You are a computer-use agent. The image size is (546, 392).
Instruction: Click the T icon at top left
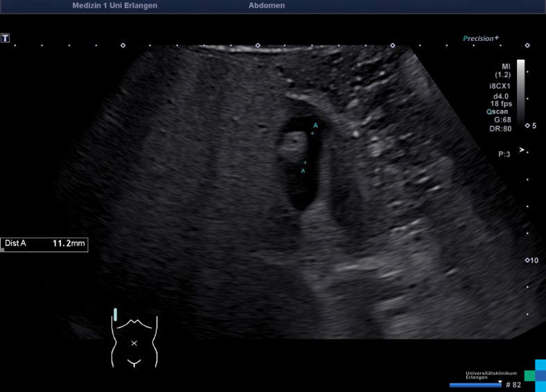tap(6, 37)
